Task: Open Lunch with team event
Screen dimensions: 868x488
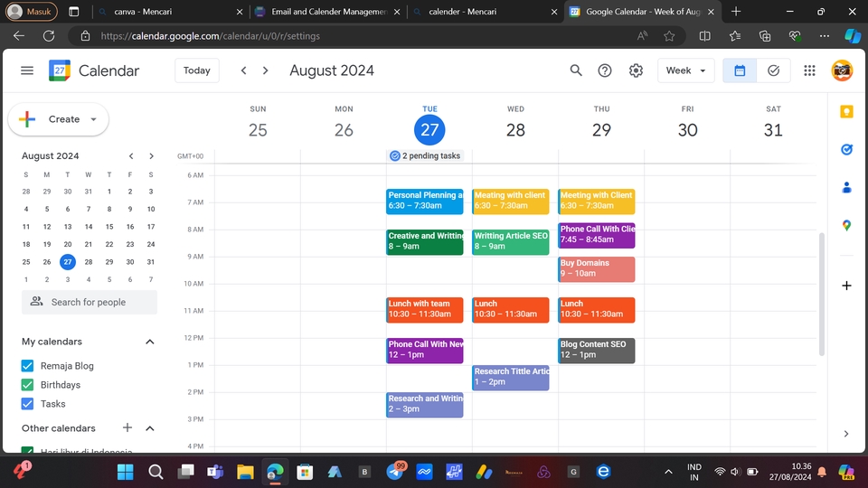Action: coord(425,310)
